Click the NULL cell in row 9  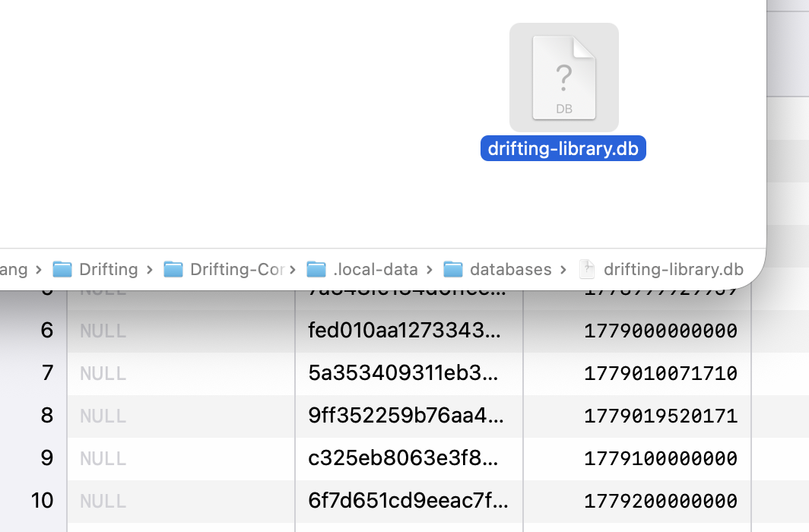181,458
